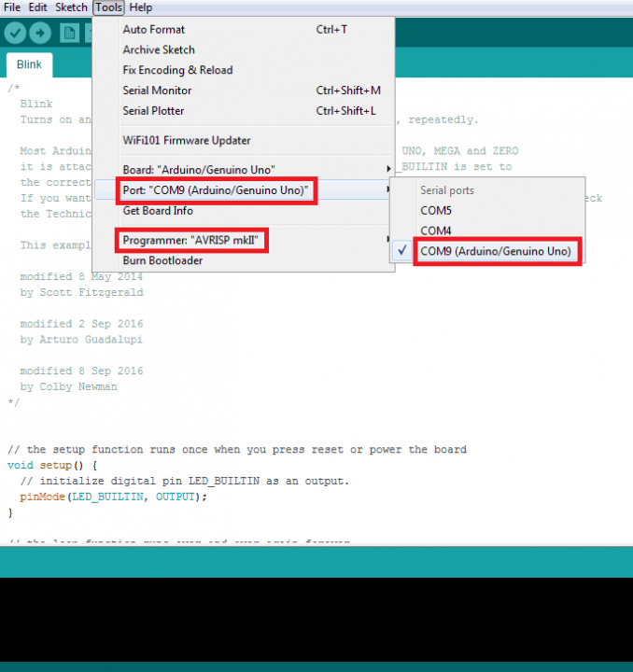633x672 pixels.
Task: Click the 'initialize digital pin LED_BUILTIN' comment
Action: (x=185, y=481)
